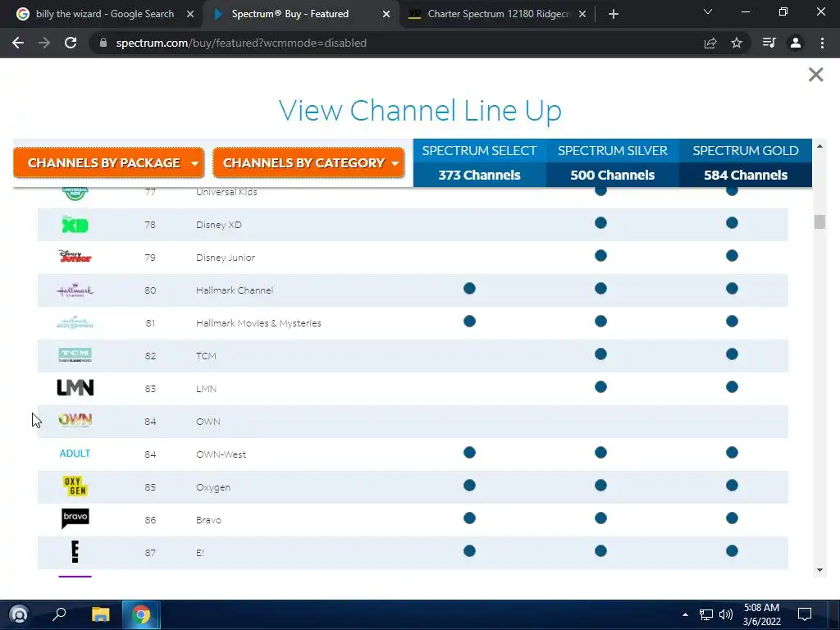The image size is (840, 630).
Task: Click channel number 82 for TCM
Action: click(151, 356)
